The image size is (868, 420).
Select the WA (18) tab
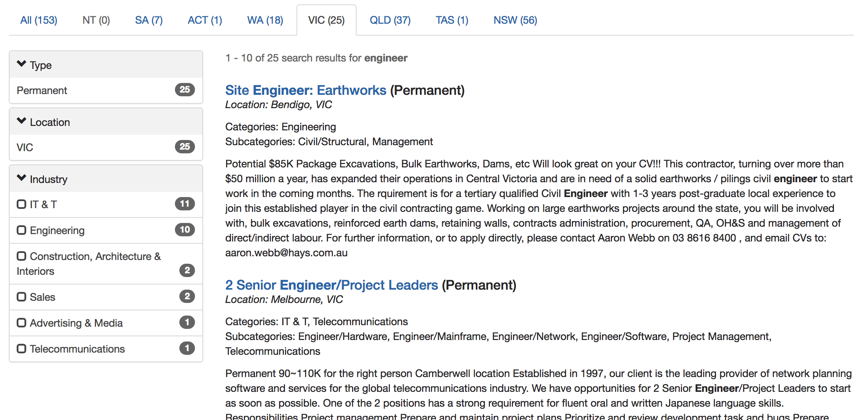[265, 20]
